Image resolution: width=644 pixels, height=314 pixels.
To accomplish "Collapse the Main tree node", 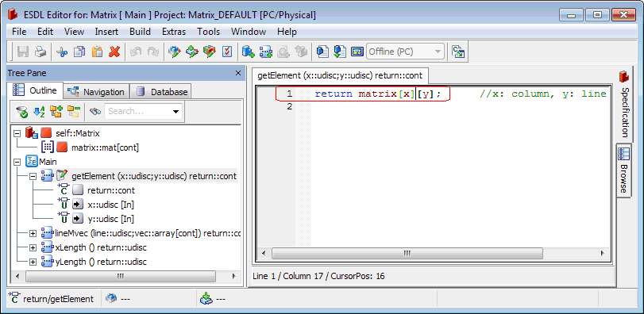I will click(x=17, y=162).
